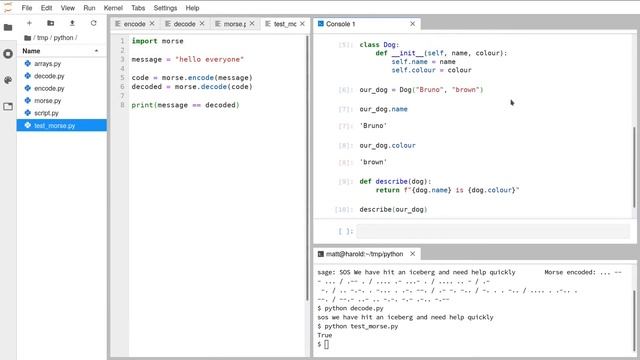
Task: Open the View menu
Action: pos(68,8)
